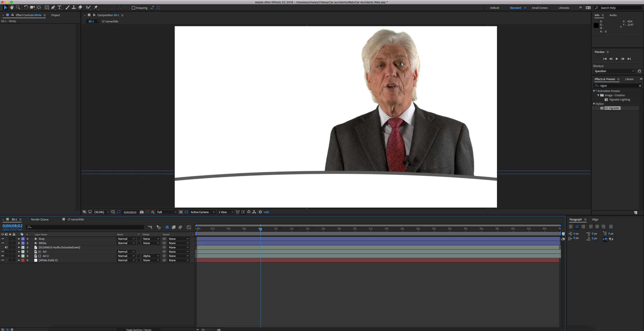Viewport: 644px width, 331px height.
Task: Hide the Gray layer using eye icon
Action: 3,239
